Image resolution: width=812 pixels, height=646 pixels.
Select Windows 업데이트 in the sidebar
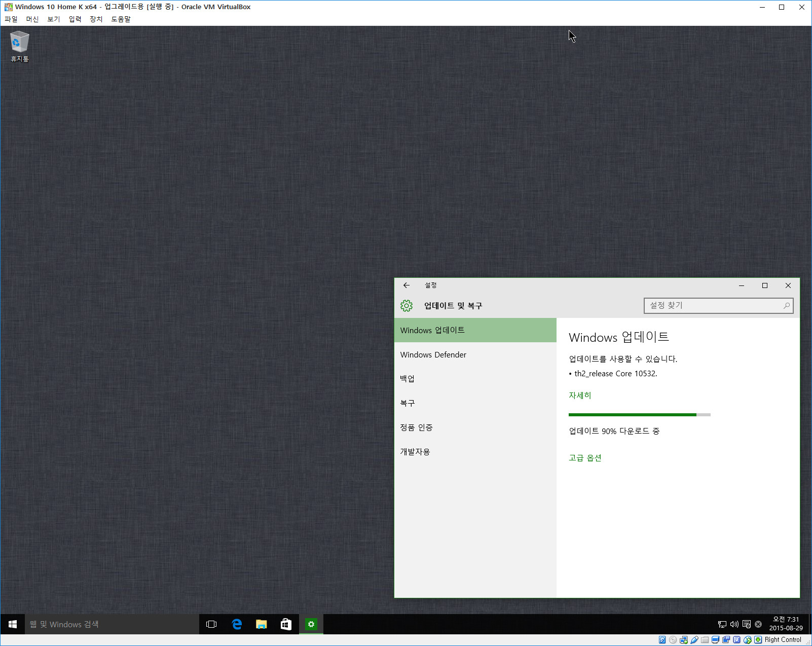point(475,330)
